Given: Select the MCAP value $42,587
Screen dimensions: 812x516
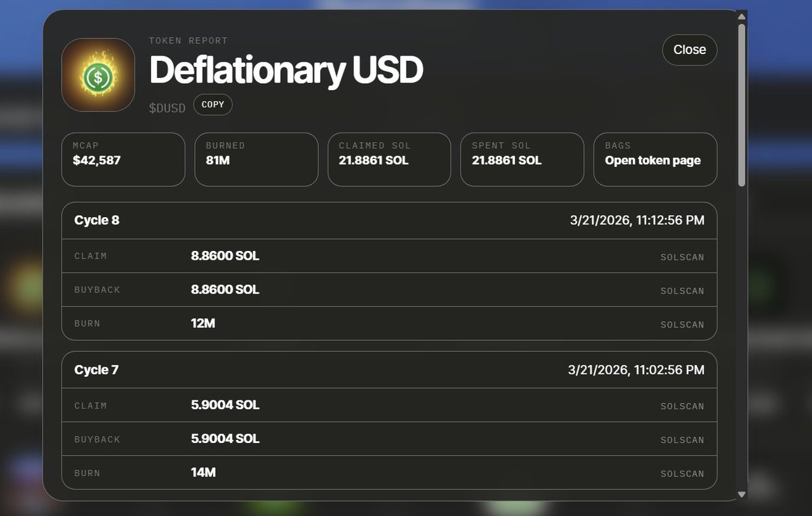Looking at the screenshot, I should (x=97, y=160).
